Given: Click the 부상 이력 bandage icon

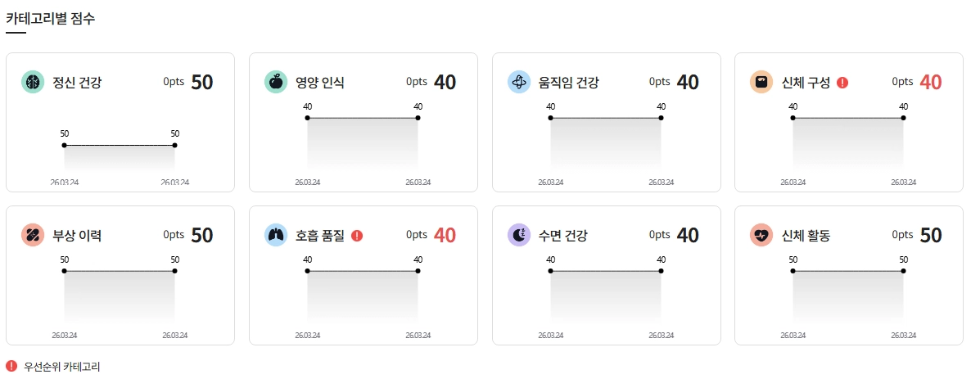Looking at the screenshot, I should [33, 235].
